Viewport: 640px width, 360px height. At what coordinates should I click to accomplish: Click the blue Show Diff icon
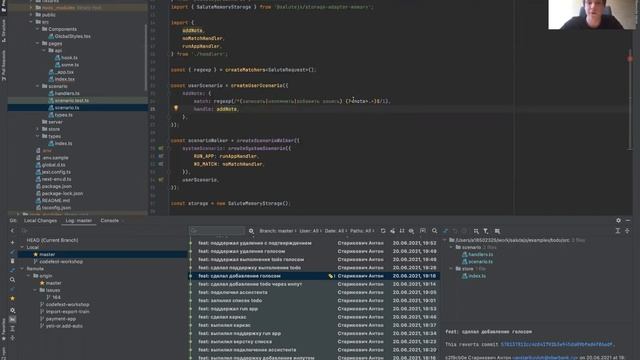click(445, 231)
